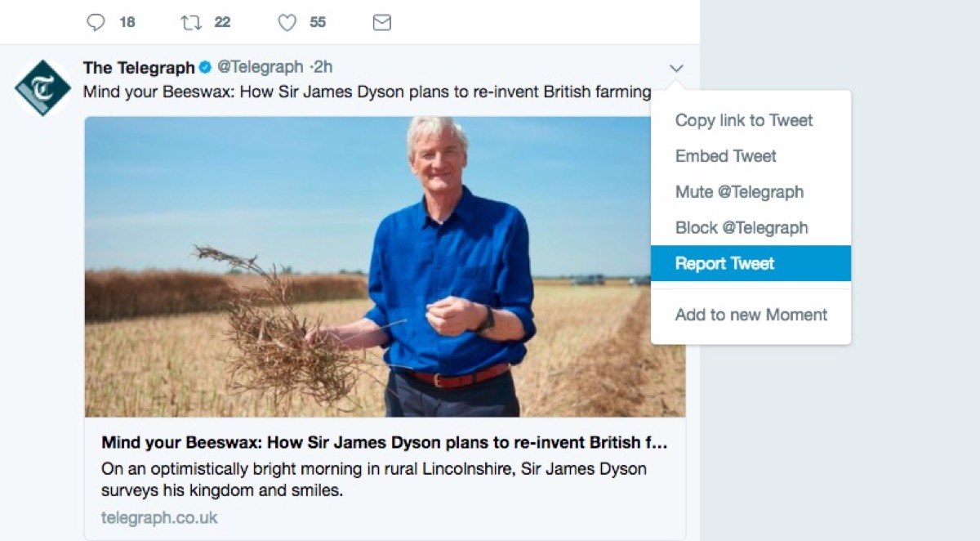Click the @Telegraph handle
This screenshot has height=541, width=980.
click(x=260, y=67)
